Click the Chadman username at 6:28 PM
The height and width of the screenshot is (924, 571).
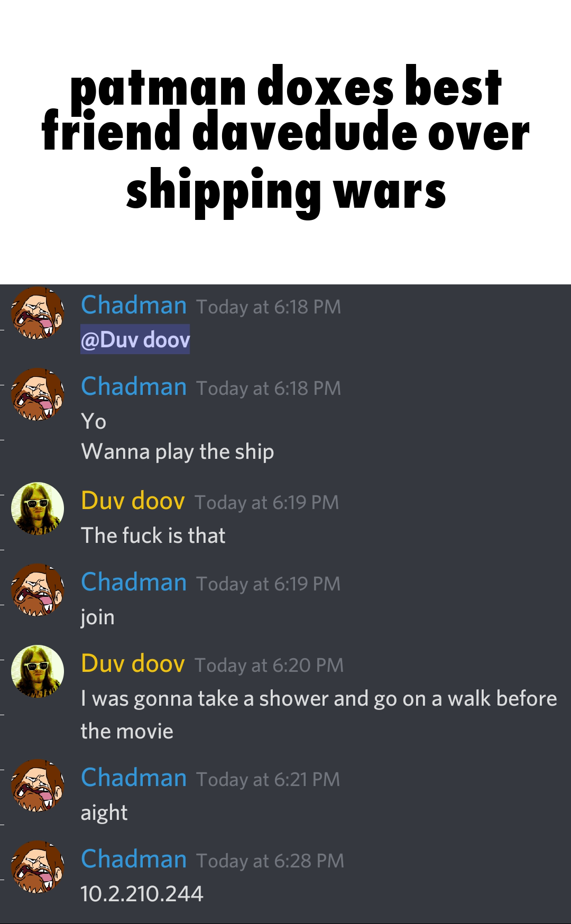134,859
